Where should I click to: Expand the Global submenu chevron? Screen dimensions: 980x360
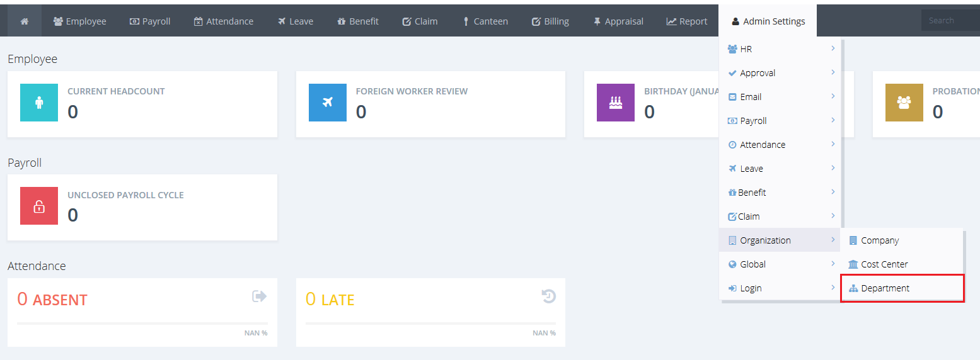(x=833, y=264)
